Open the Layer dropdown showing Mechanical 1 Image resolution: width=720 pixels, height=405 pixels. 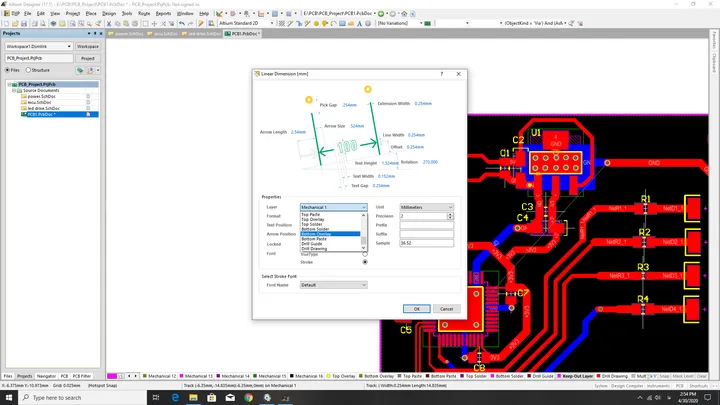click(x=333, y=207)
